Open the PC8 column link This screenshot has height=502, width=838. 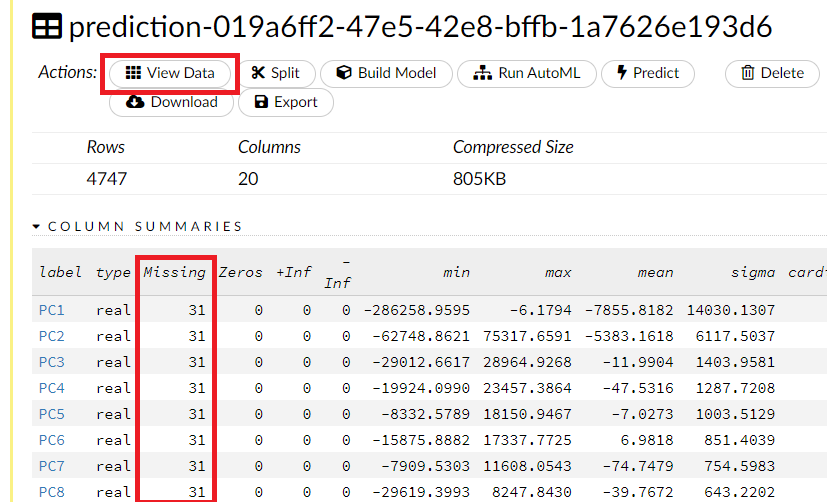[x=51, y=492]
